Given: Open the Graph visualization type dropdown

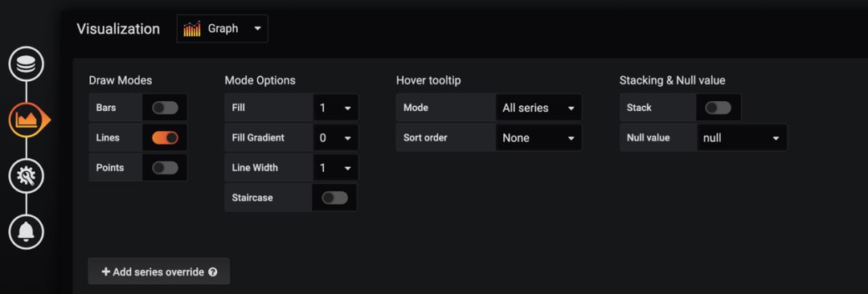Looking at the screenshot, I should (x=222, y=29).
